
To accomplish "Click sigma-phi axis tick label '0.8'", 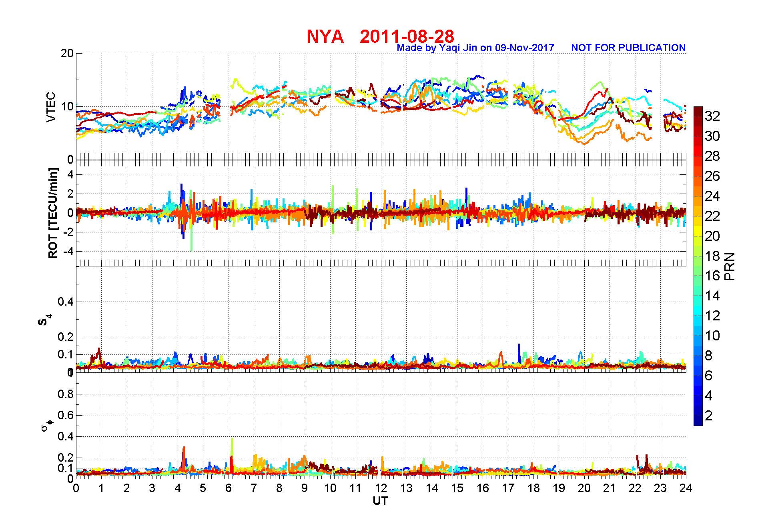I will click(x=66, y=394).
